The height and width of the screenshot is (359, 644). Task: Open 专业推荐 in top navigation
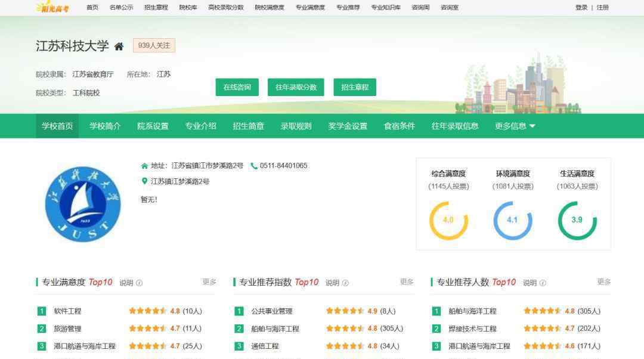click(x=348, y=7)
